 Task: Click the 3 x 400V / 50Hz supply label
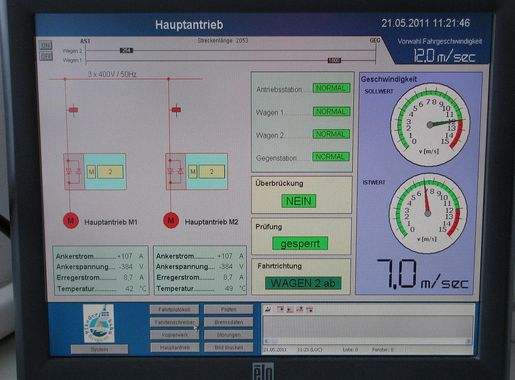pyautogui.click(x=112, y=74)
